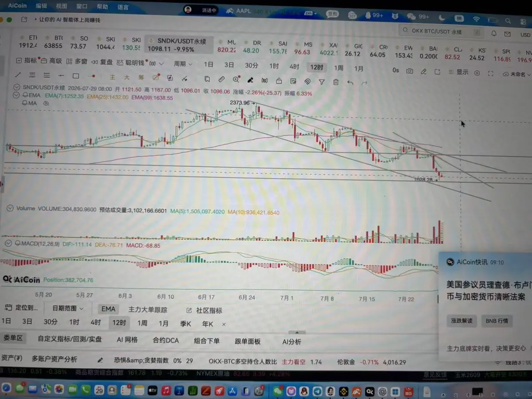
Task: Open notifications bell in AiCoin header
Action: [x=494, y=34]
